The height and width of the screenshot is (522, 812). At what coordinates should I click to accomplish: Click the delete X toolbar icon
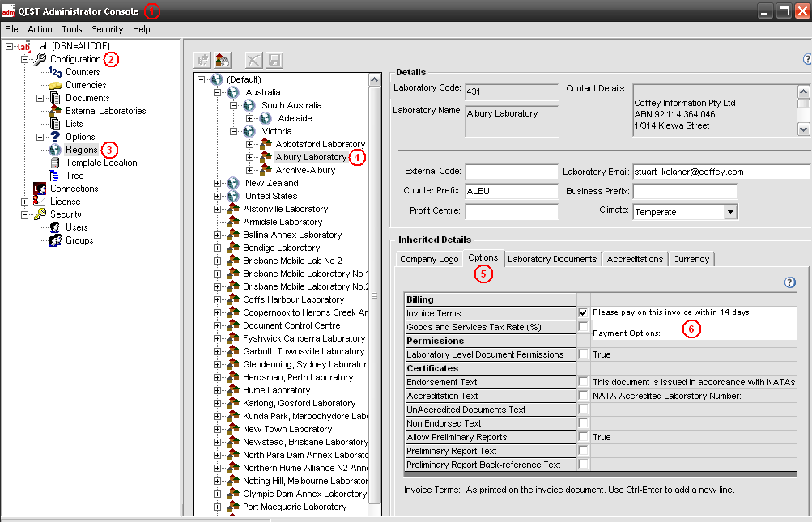253,60
